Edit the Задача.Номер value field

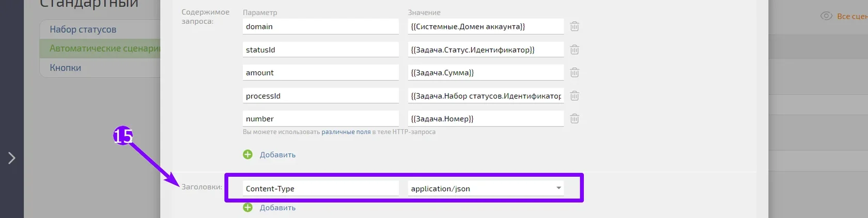click(486, 119)
